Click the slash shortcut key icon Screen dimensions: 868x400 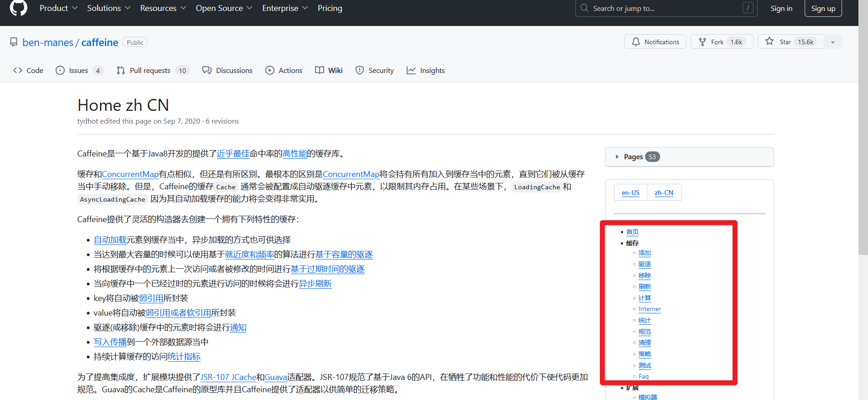(748, 8)
